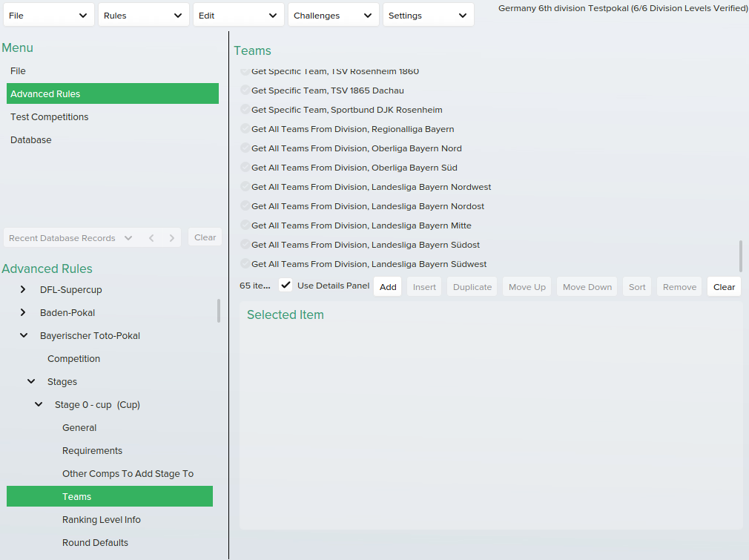The height and width of the screenshot is (560, 749).
Task: Open General under Stage 0
Action: pyautogui.click(x=79, y=428)
